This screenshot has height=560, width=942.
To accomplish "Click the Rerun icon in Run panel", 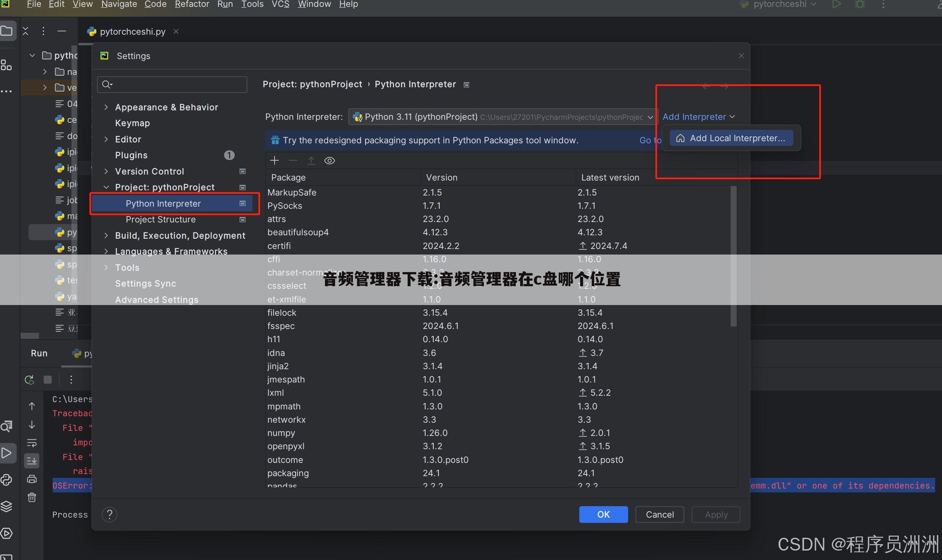I will click(30, 379).
